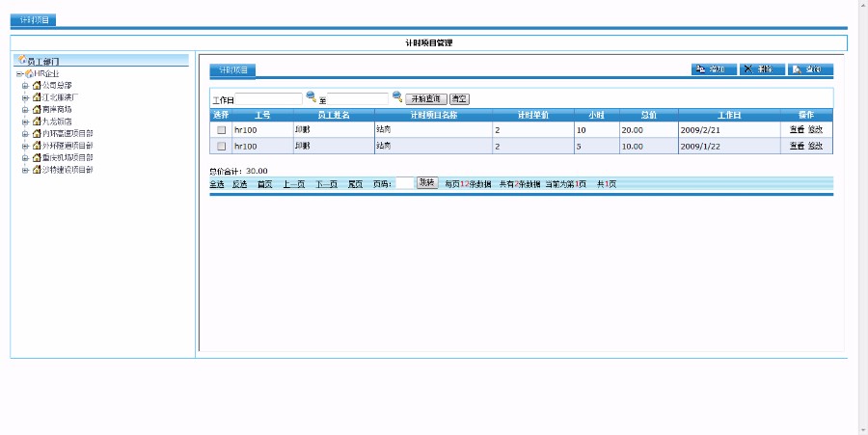Click the house icon beside 江北服装厂
868x435 pixels.
click(37, 97)
